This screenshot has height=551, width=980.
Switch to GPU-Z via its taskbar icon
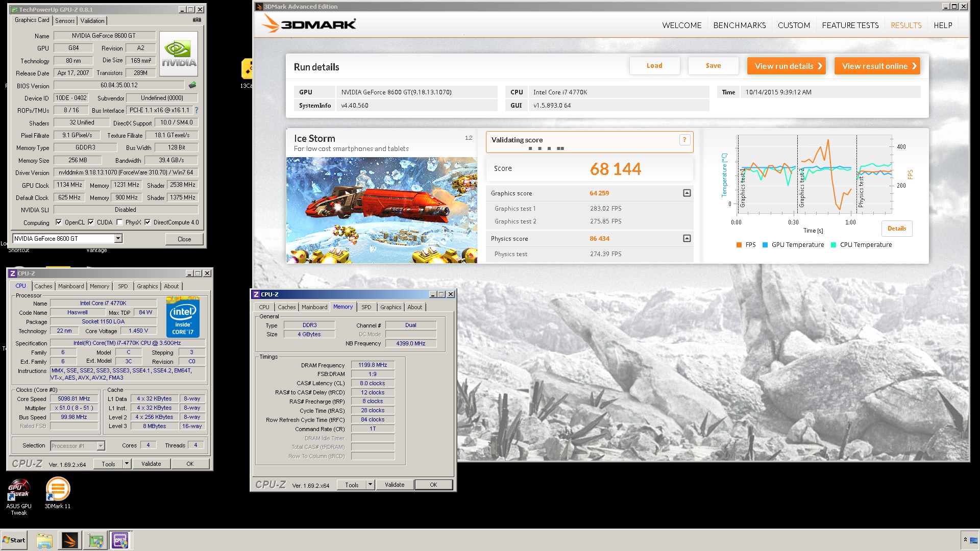tap(95, 540)
